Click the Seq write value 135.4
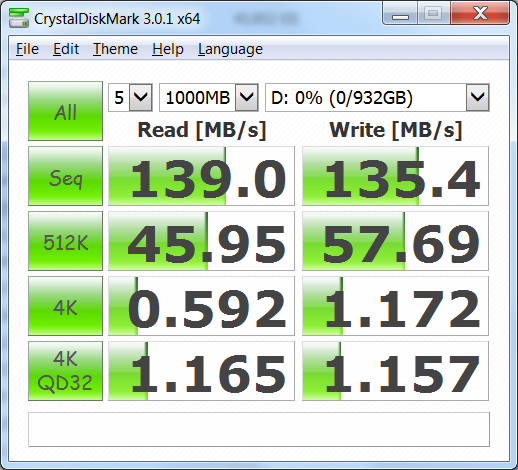518x470 pixels. point(395,176)
